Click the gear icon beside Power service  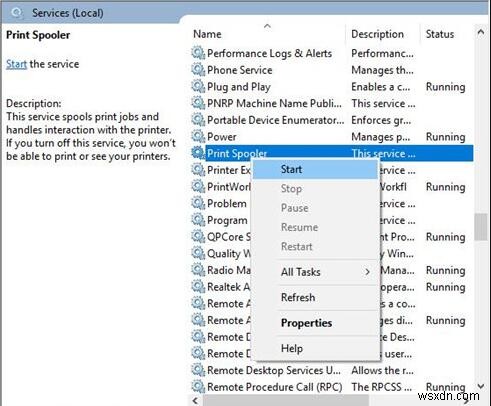click(x=198, y=136)
